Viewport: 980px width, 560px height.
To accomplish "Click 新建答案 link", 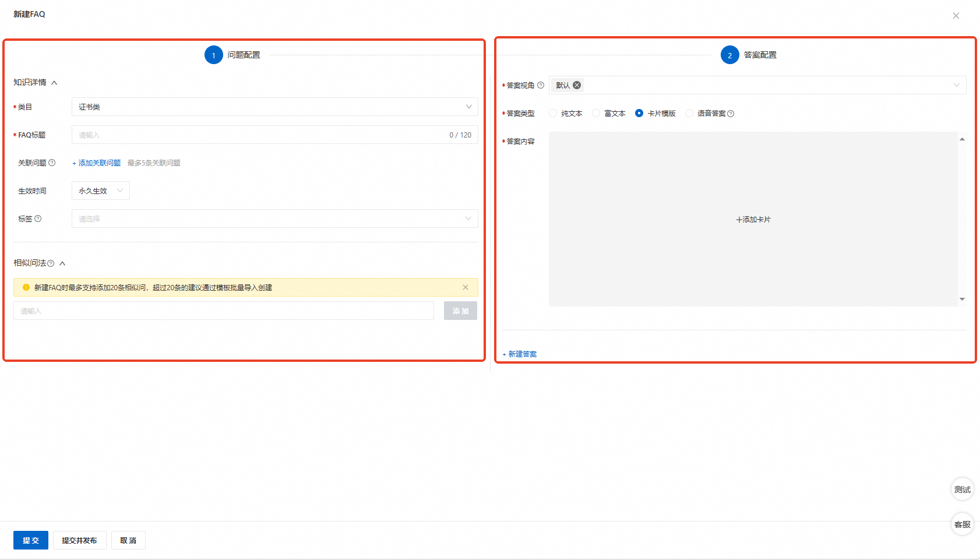I will (520, 354).
